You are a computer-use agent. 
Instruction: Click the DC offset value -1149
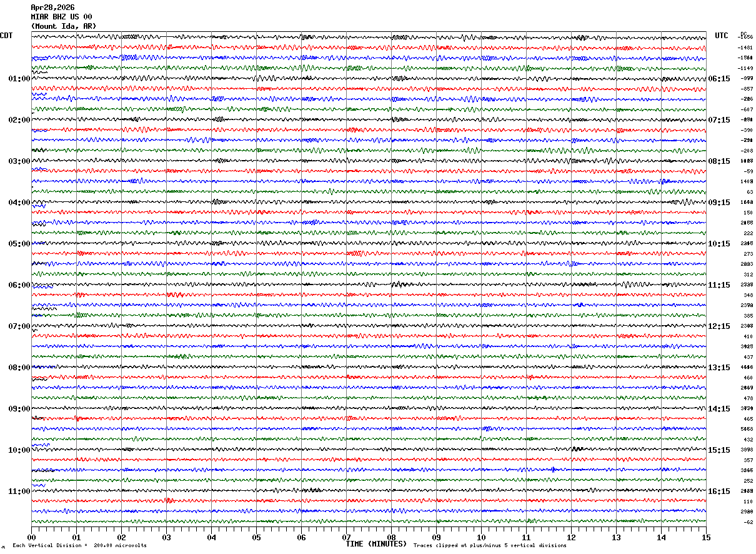[x=745, y=68]
